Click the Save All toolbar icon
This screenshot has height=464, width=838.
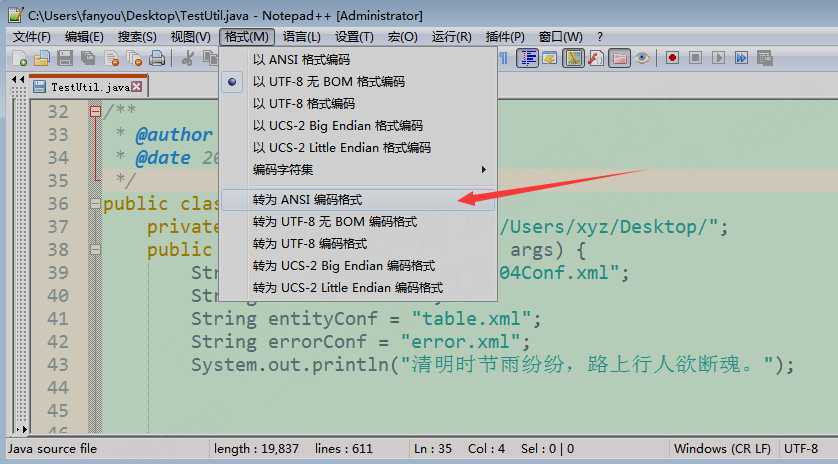(x=88, y=58)
